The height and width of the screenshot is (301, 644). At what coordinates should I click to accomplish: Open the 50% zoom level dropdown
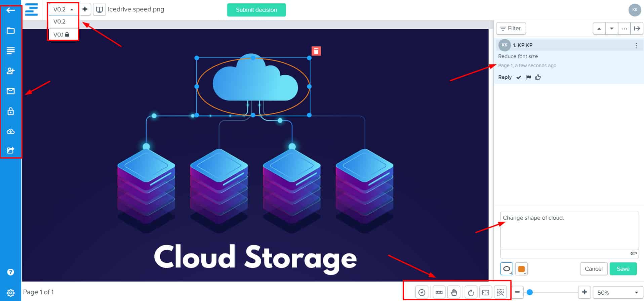click(x=617, y=292)
